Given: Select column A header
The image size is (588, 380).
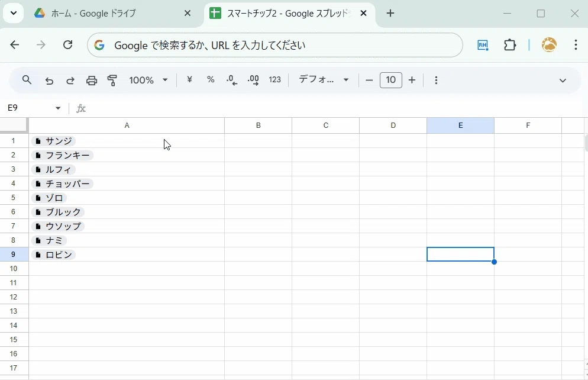Looking at the screenshot, I should 127,125.
